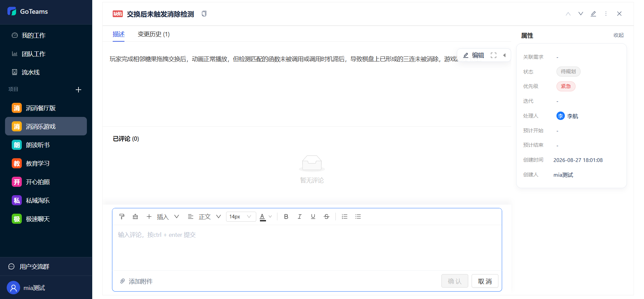Click the format painter icon
Image resolution: width=644 pixels, height=299 pixels.
coord(122,217)
